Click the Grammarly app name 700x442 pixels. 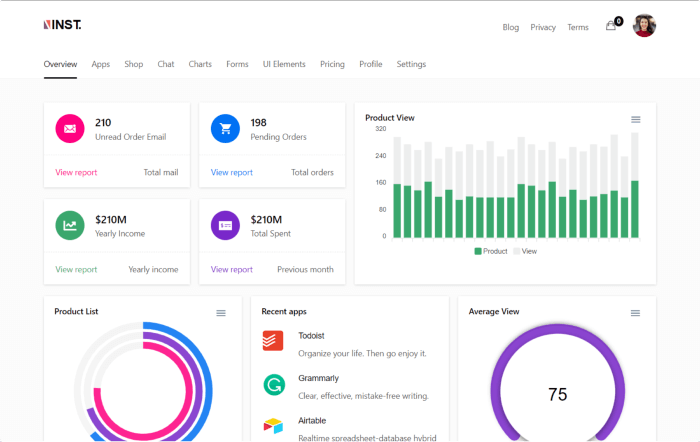click(318, 378)
